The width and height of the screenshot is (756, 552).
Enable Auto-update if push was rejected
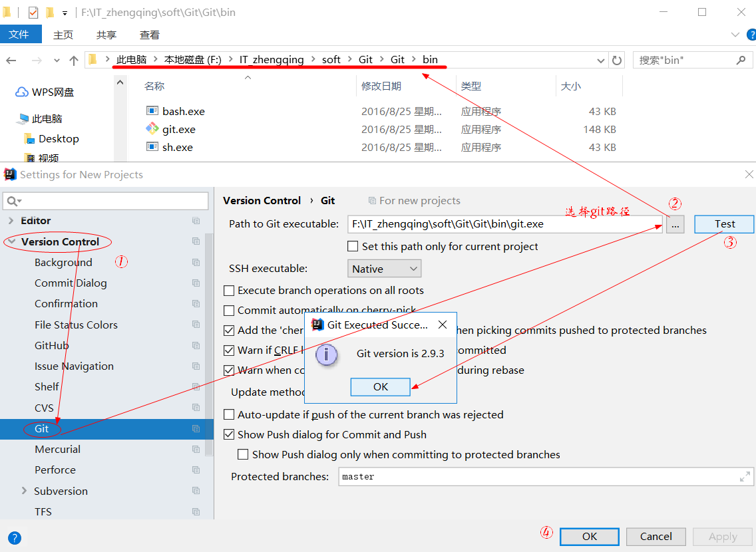tap(229, 414)
